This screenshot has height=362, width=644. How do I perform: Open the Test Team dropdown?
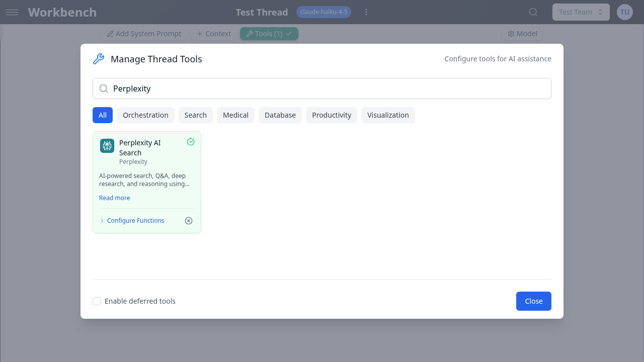coord(581,12)
